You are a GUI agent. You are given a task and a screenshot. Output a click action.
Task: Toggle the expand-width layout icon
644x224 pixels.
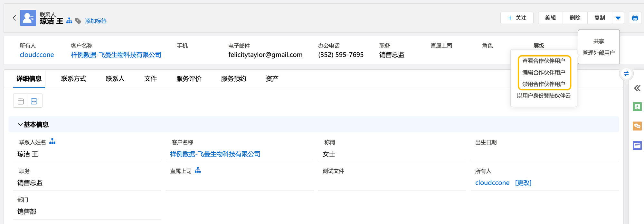(x=34, y=102)
